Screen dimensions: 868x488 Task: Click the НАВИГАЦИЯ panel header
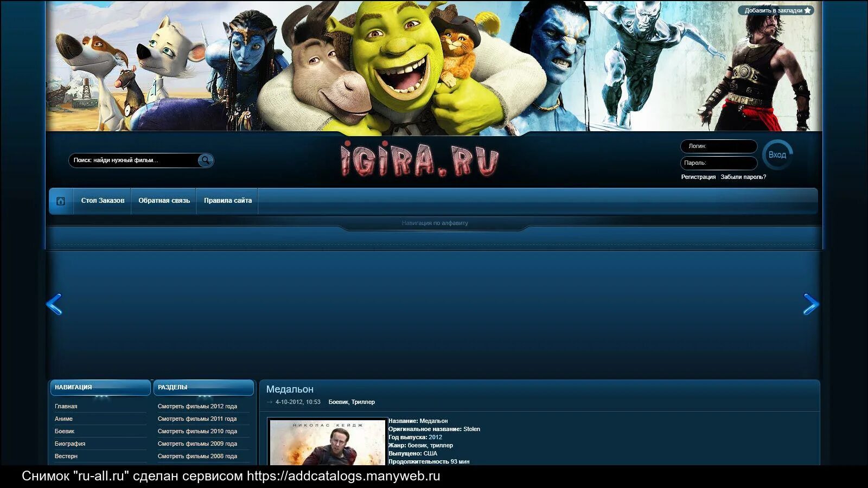(100, 388)
